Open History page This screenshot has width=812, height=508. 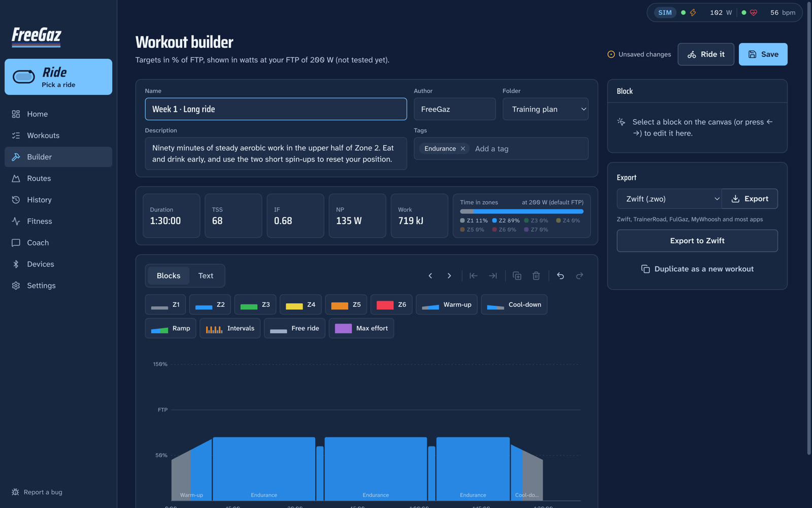tap(58, 200)
